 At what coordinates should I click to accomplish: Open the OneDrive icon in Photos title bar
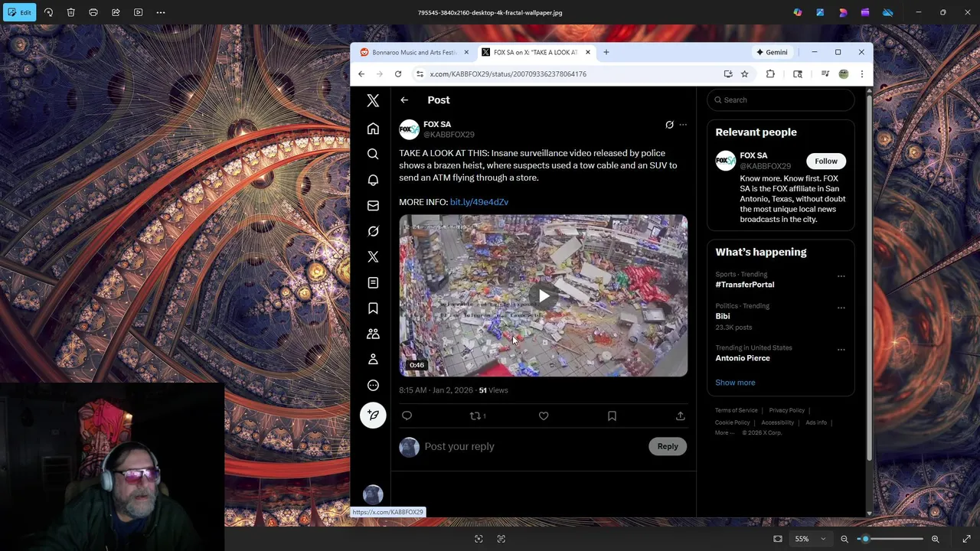pos(887,12)
